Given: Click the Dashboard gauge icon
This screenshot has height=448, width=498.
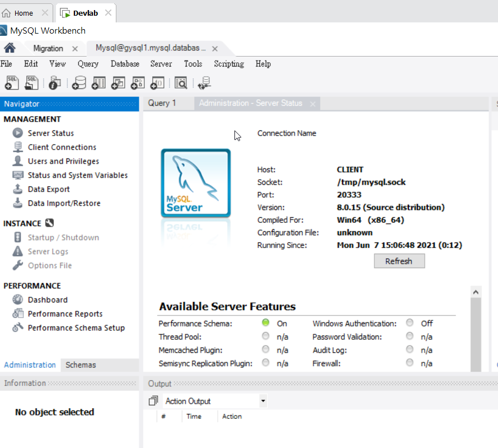Looking at the screenshot, I should pos(18,300).
